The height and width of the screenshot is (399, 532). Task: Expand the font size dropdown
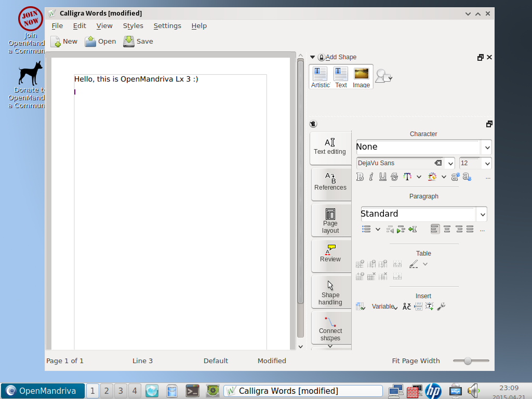click(x=487, y=163)
